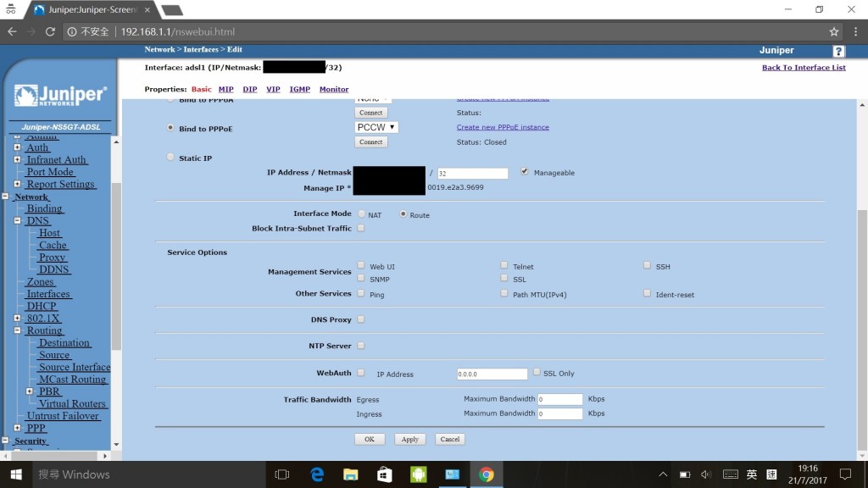Image resolution: width=868 pixels, height=488 pixels.
Task: Open the PCCW PPPoE instance dropdown
Action: [376, 127]
